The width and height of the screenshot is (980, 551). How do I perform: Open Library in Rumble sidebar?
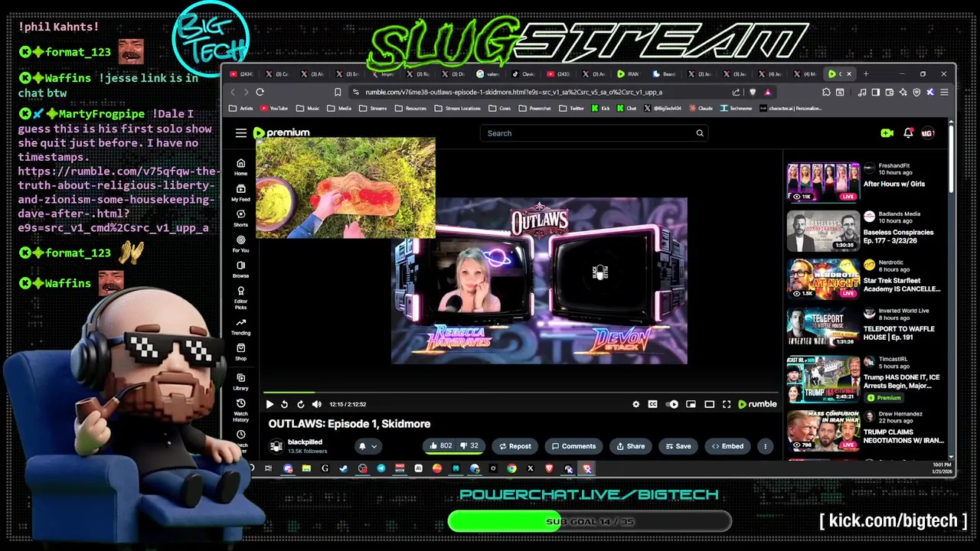(240, 382)
